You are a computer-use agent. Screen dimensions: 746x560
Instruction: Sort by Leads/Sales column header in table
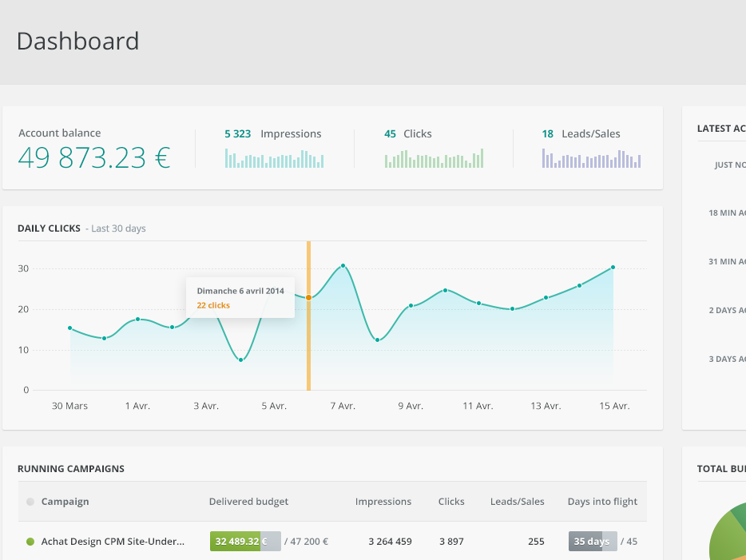coord(517,502)
